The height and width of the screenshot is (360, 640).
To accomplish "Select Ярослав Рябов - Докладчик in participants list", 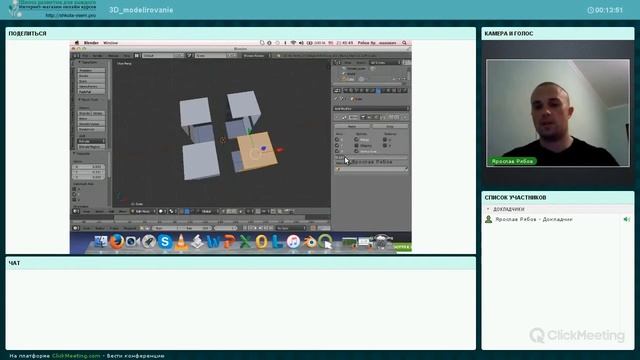I will pos(534,220).
